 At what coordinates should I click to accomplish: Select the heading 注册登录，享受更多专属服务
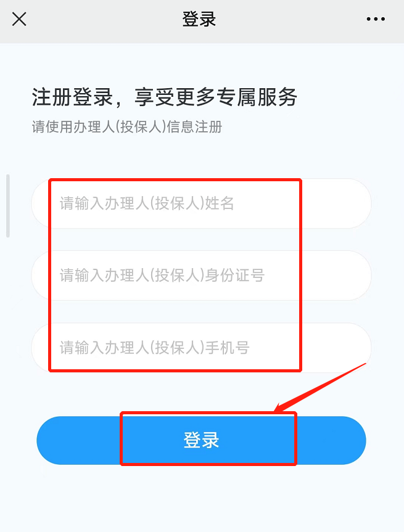point(164,97)
